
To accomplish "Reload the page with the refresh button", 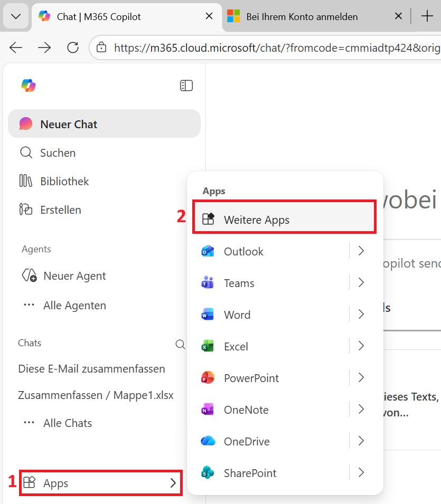I will pos(73,47).
